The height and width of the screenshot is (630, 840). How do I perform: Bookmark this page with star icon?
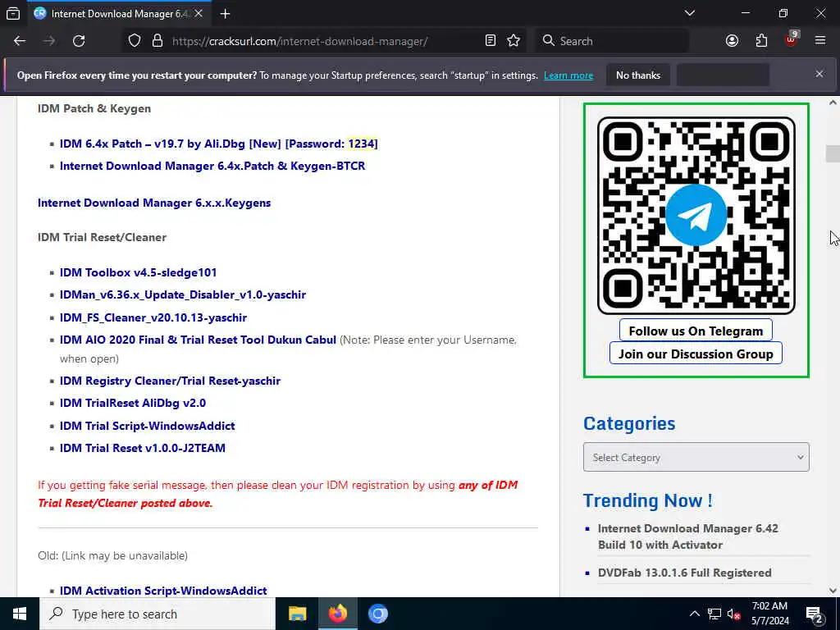tap(514, 41)
